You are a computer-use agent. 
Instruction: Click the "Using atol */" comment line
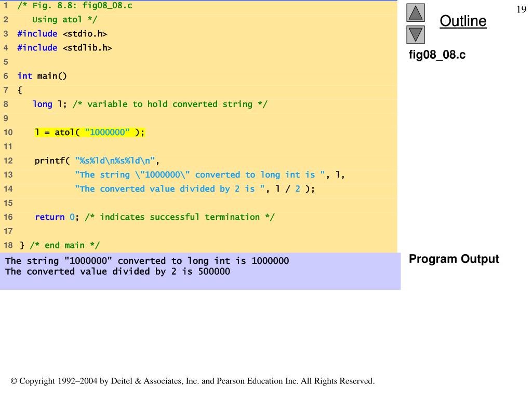coord(64,20)
